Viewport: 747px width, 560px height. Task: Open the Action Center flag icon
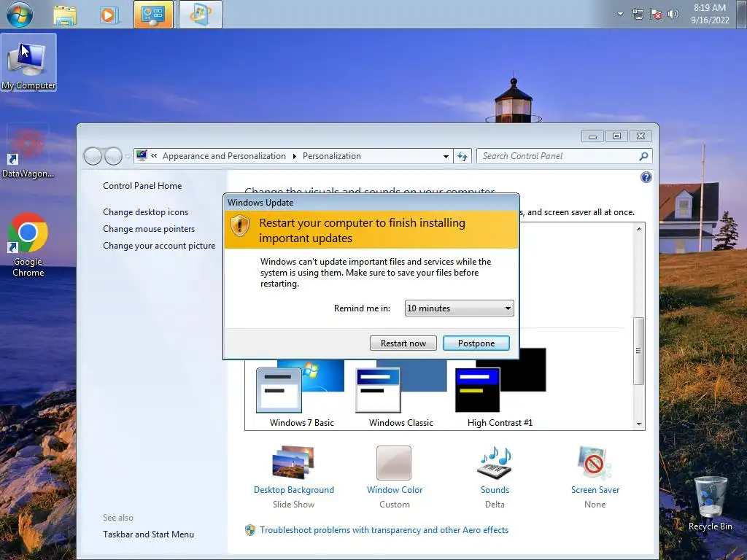pos(656,14)
